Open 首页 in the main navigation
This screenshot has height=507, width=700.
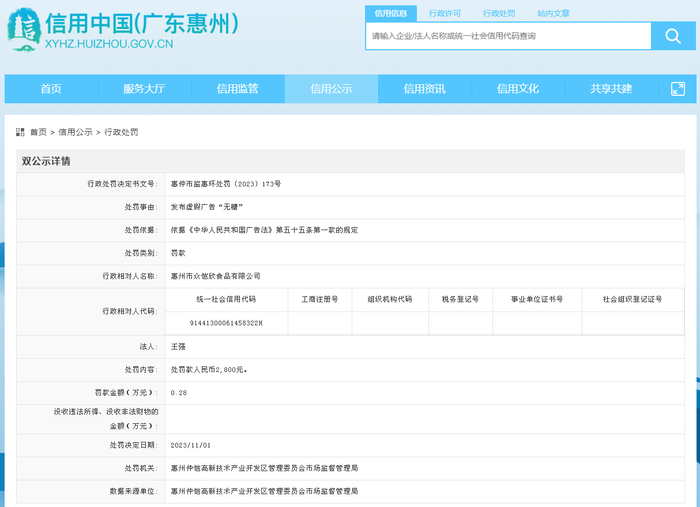(51, 89)
